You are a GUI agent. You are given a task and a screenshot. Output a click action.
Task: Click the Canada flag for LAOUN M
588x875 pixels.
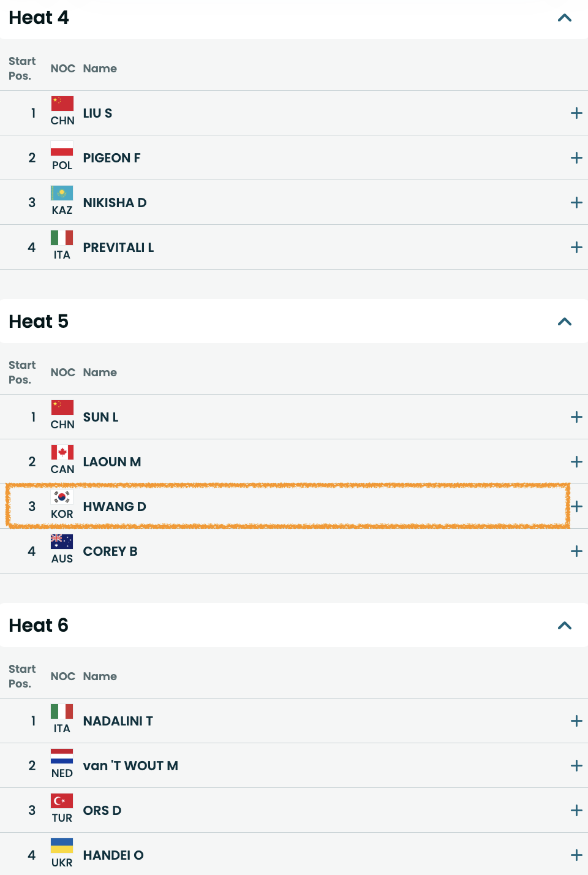(x=62, y=452)
